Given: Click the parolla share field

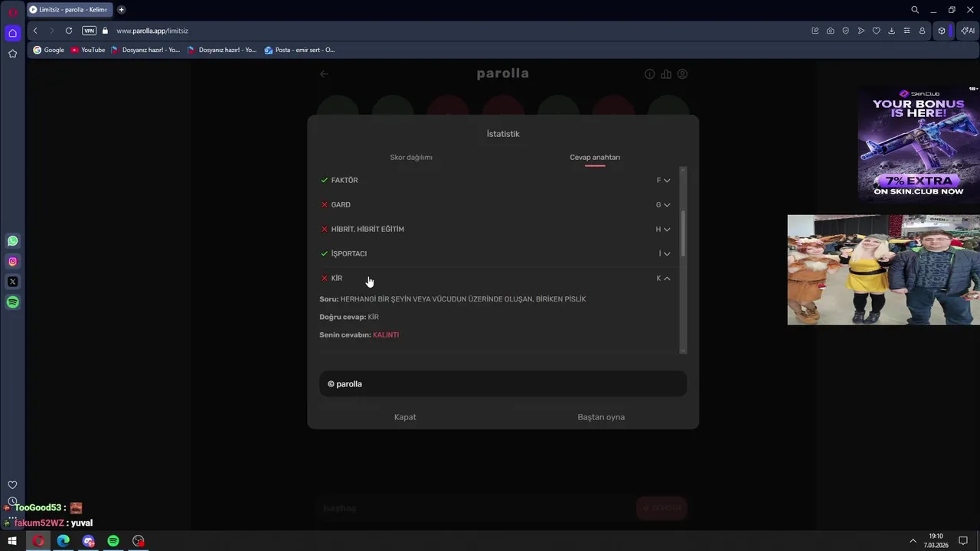Looking at the screenshot, I should click(x=503, y=384).
